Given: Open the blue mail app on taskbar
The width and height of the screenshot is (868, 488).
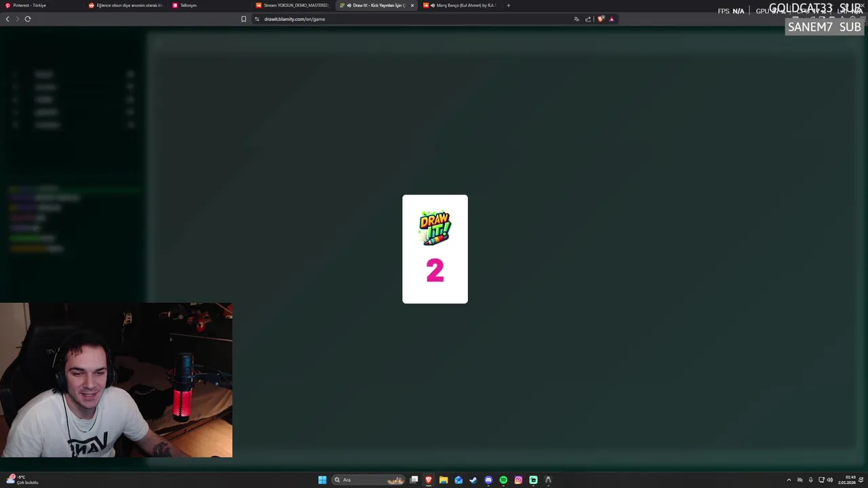Looking at the screenshot, I should tap(458, 480).
